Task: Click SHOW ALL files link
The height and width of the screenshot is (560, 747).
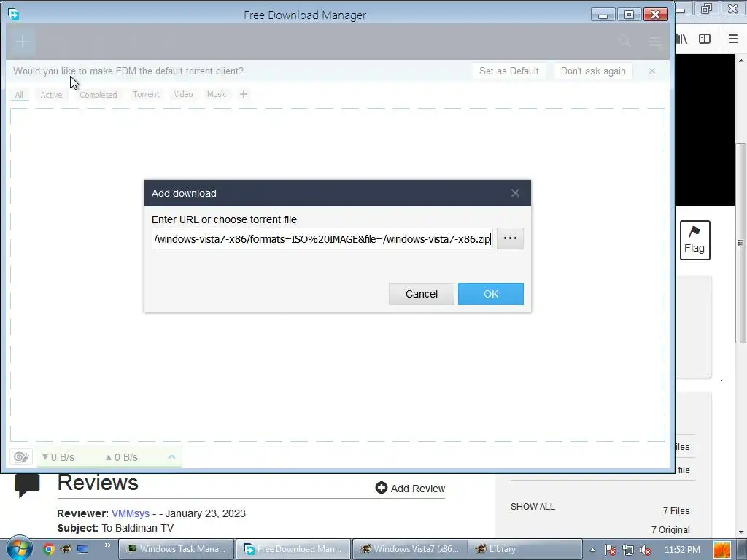Action: click(x=533, y=507)
